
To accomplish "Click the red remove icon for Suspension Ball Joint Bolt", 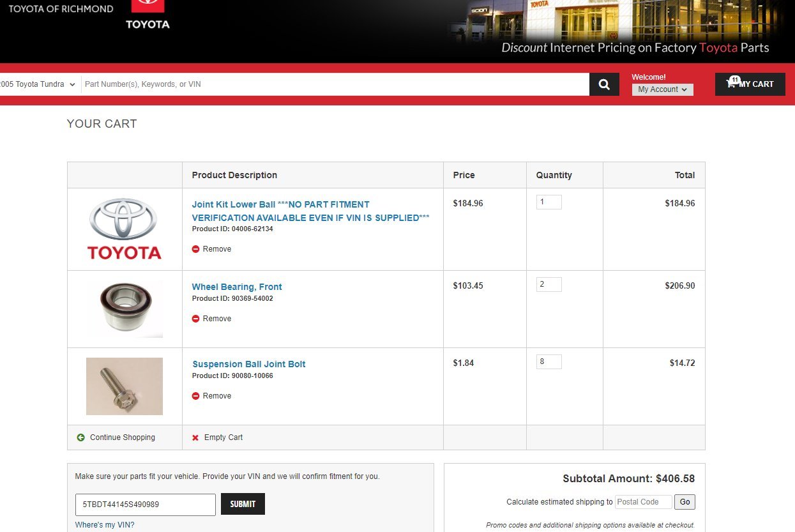I will coord(196,396).
